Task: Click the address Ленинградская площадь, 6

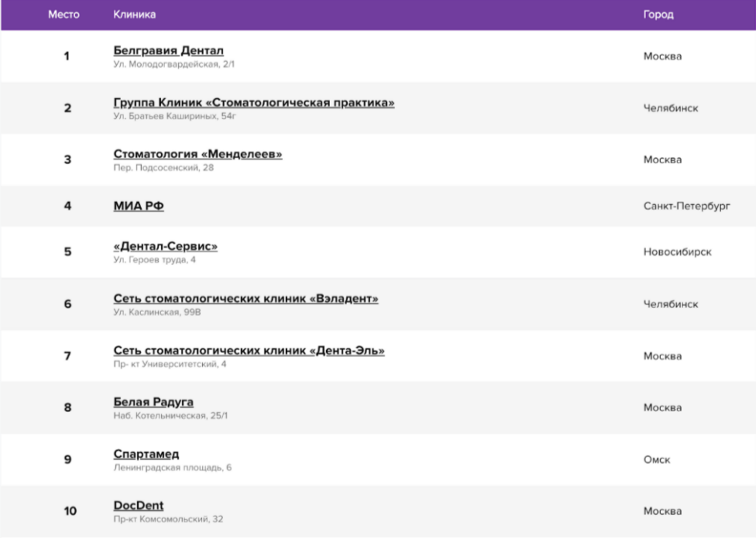Action: click(x=172, y=468)
